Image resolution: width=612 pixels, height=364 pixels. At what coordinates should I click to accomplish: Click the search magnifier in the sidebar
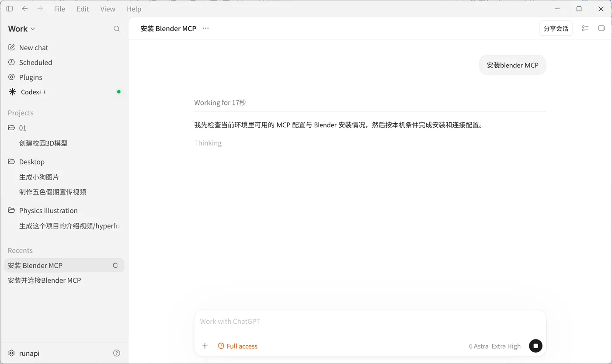point(117,29)
